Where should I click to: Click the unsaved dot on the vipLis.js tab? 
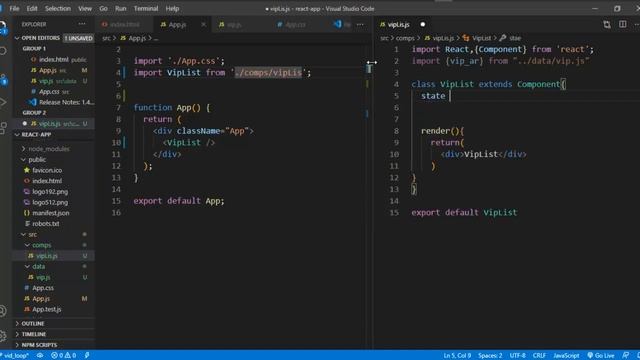point(422,24)
